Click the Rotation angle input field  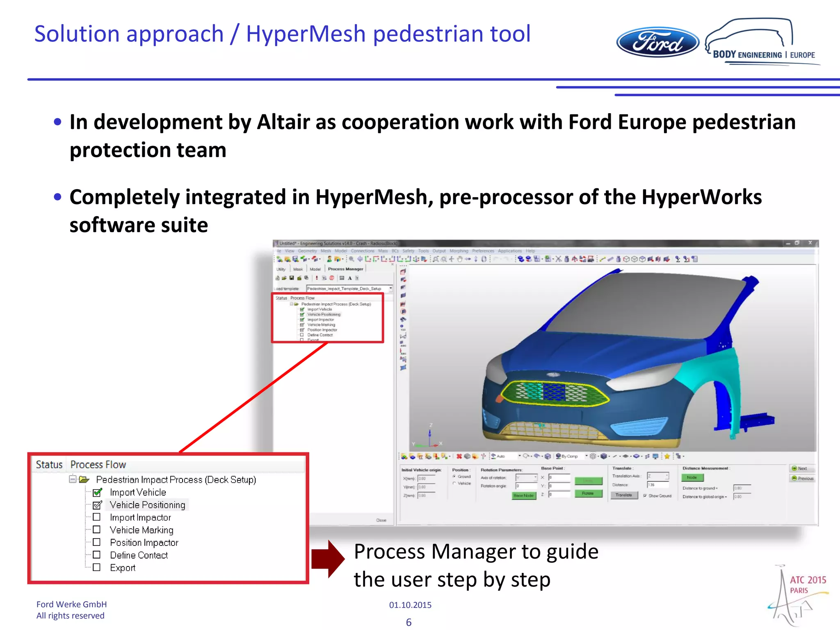(x=527, y=486)
